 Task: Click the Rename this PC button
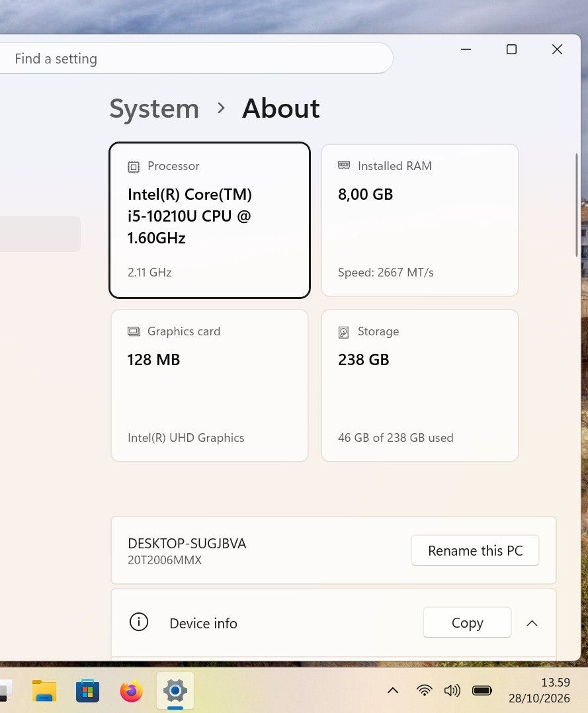[x=475, y=551]
